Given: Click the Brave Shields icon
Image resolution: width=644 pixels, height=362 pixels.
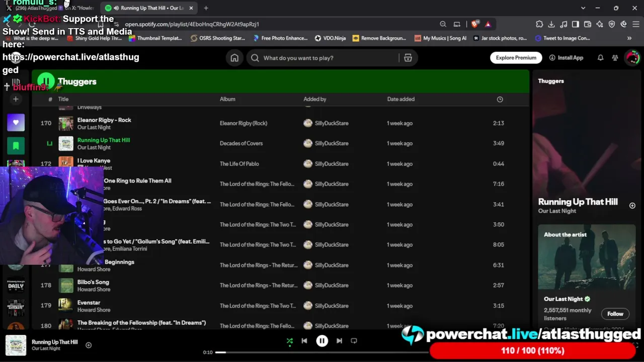Looking at the screenshot, I should pos(475,24).
